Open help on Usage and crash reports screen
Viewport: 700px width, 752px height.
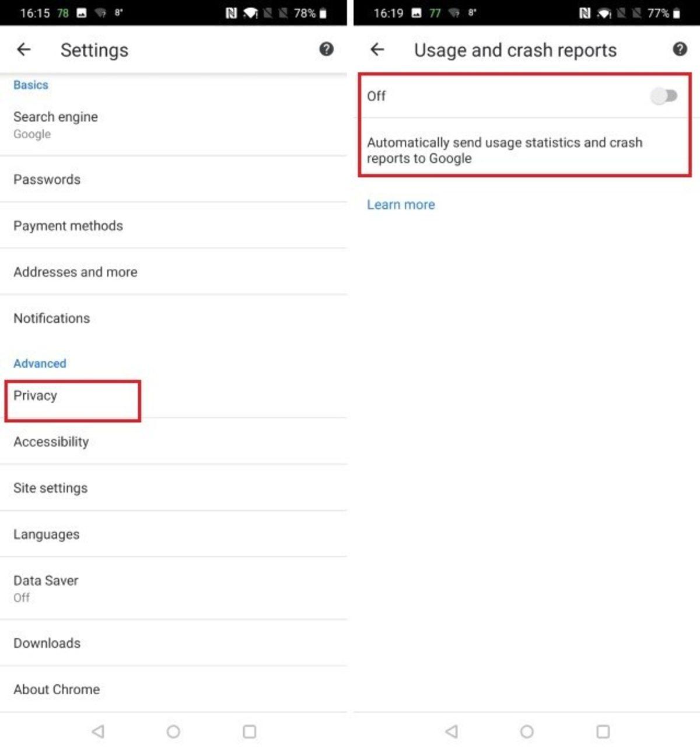point(679,50)
